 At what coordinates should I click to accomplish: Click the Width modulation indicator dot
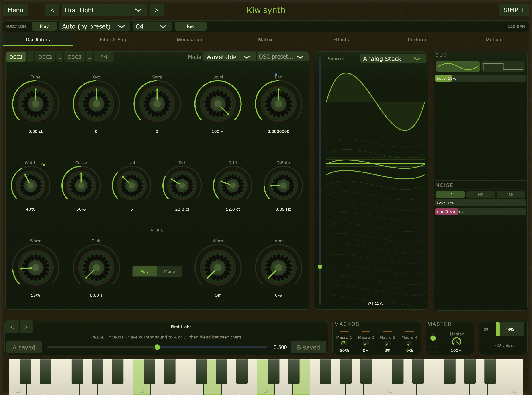click(x=44, y=165)
